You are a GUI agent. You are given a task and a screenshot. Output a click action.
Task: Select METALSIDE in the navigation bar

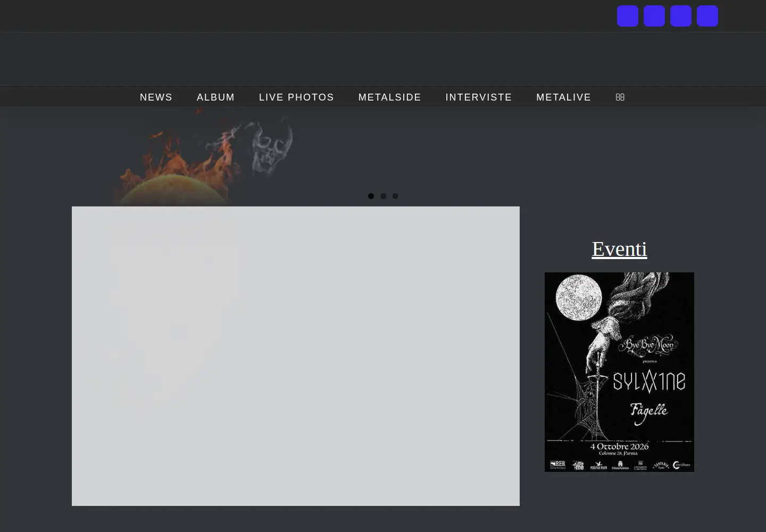(x=389, y=97)
